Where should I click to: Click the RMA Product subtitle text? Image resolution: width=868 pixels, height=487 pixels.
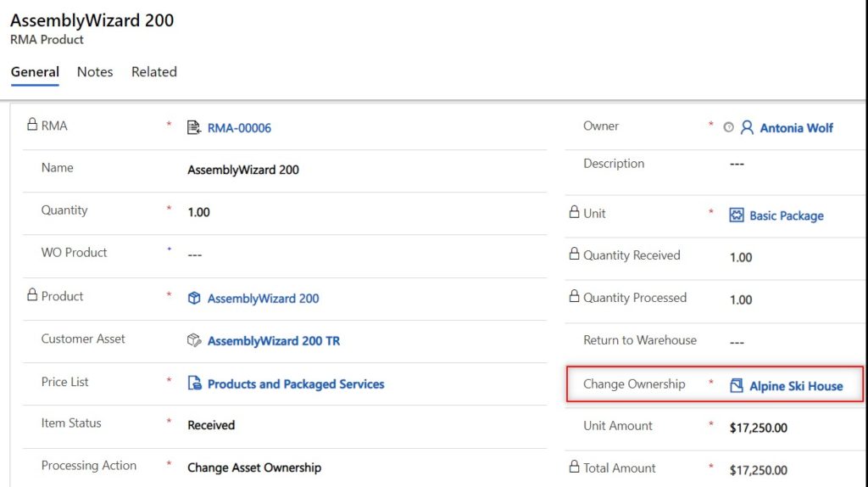tap(47, 40)
